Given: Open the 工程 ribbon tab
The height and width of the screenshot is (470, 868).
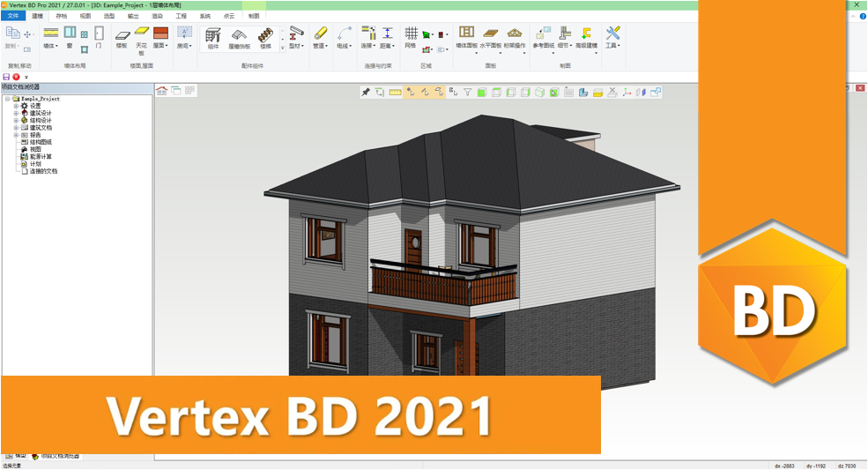Looking at the screenshot, I should 181,16.
